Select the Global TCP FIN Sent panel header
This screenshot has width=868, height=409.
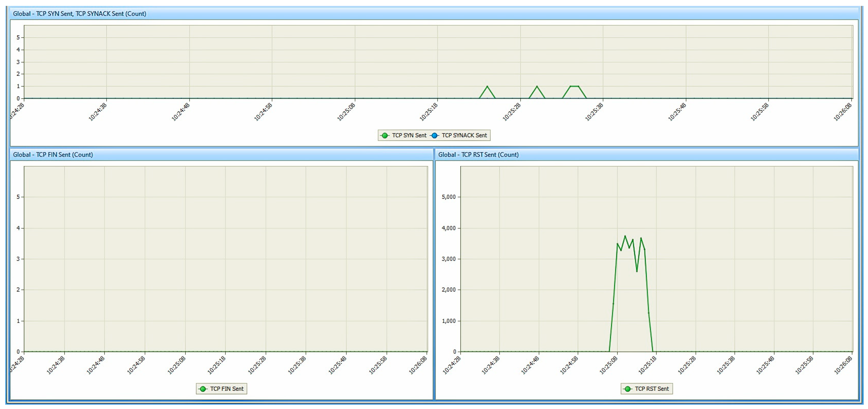[53, 155]
